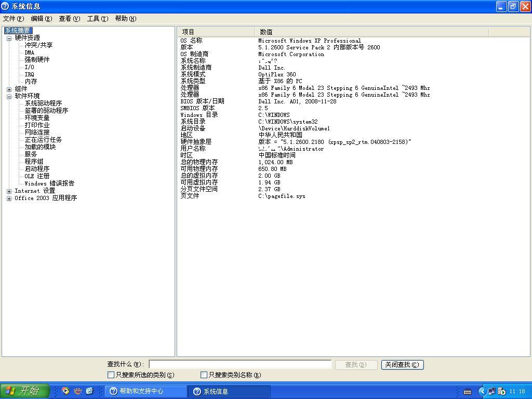Image resolution: width=532 pixels, height=399 pixels.
Task: Click the 关闭查找 button
Action: click(x=403, y=365)
